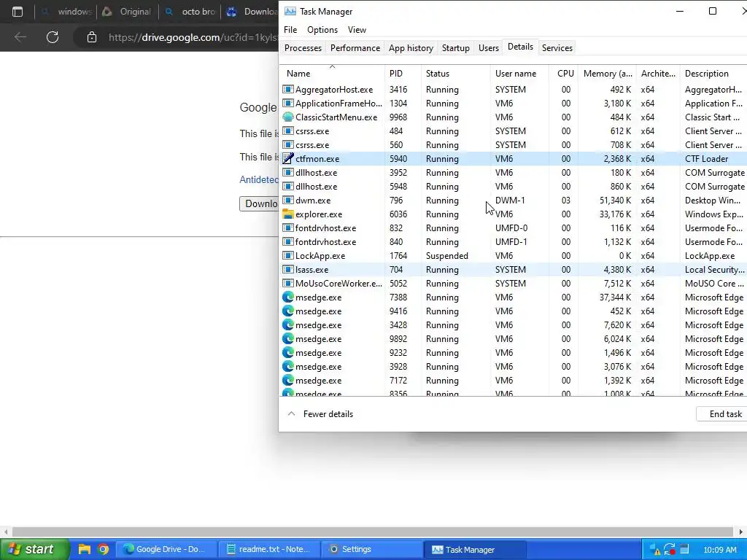The height and width of the screenshot is (560, 747).
Task: Click the explorer.exe folder icon
Action: point(287,214)
